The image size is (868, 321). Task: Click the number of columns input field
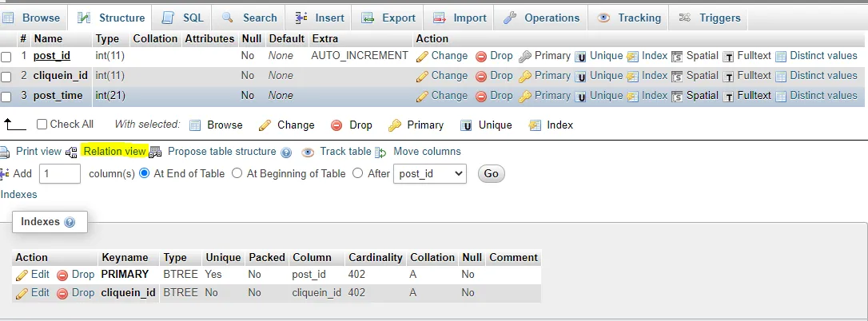[60, 173]
